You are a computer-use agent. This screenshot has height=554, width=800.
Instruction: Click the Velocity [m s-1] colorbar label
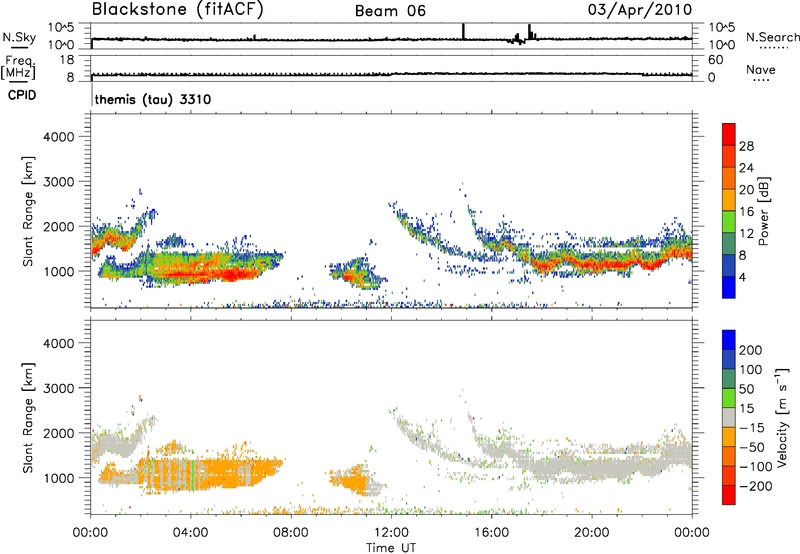tap(781, 417)
